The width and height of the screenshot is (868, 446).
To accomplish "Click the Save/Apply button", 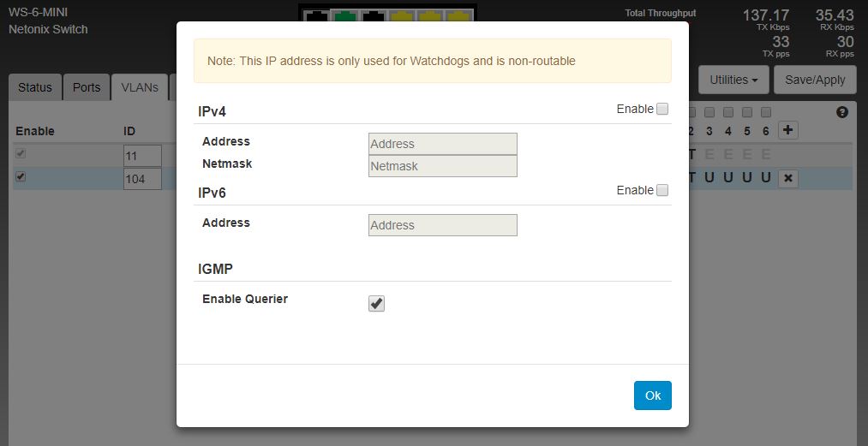I will pyautogui.click(x=815, y=80).
